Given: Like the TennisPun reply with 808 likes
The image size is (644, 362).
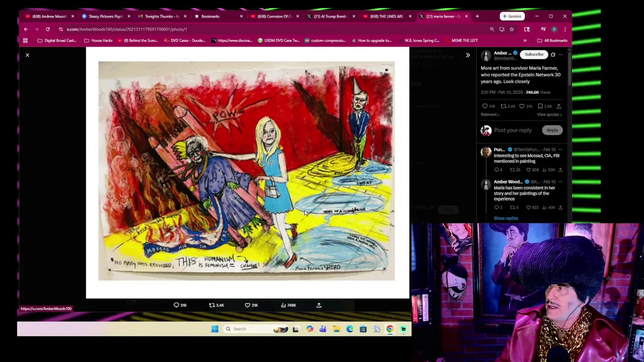Looking at the screenshot, I should [x=529, y=170].
